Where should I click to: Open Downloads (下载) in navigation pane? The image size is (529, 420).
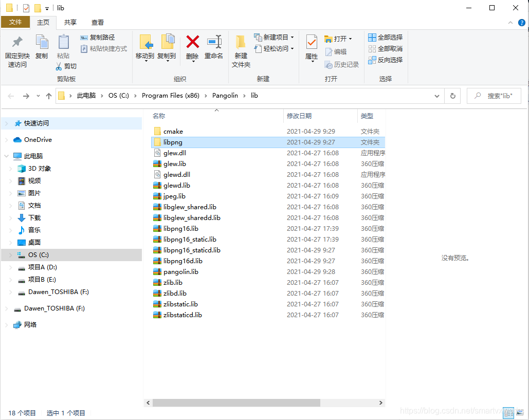point(29,217)
